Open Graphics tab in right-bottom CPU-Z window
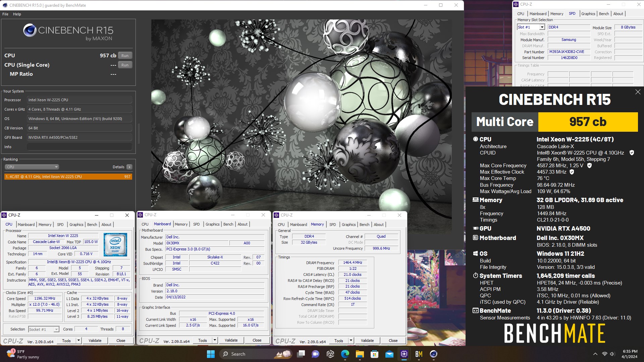Screen dimensions: 644x362 pos(349,225)
